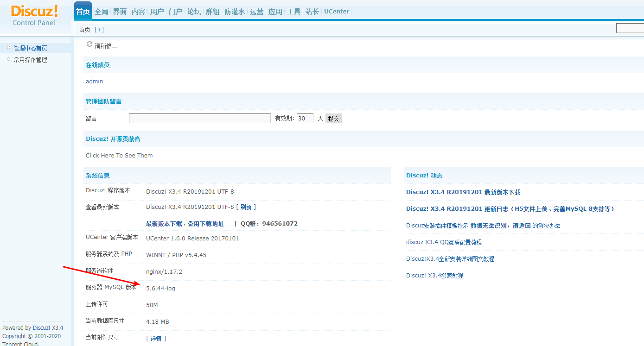Open the 防灌水 tab
This screenshot has width=644, height=346.
coord(235,12)
